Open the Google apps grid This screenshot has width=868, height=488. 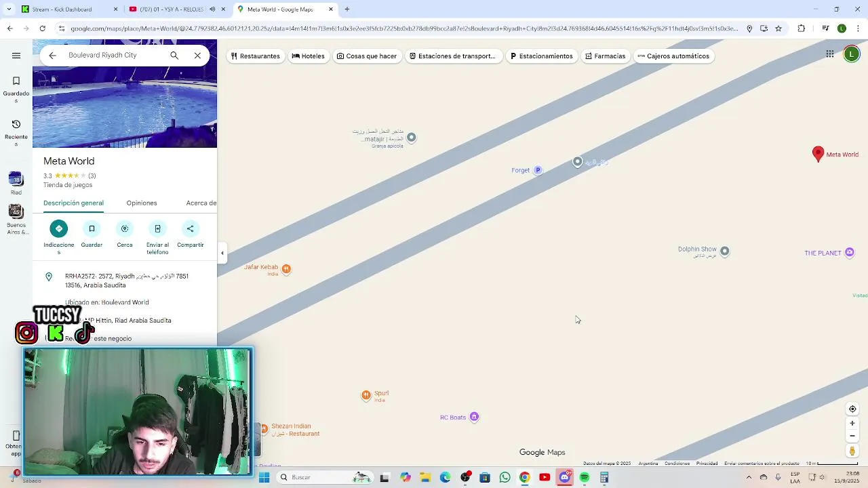[829, 54]
